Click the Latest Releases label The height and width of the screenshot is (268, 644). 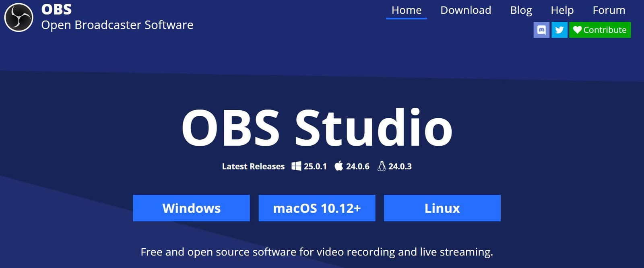coord(253,166)
